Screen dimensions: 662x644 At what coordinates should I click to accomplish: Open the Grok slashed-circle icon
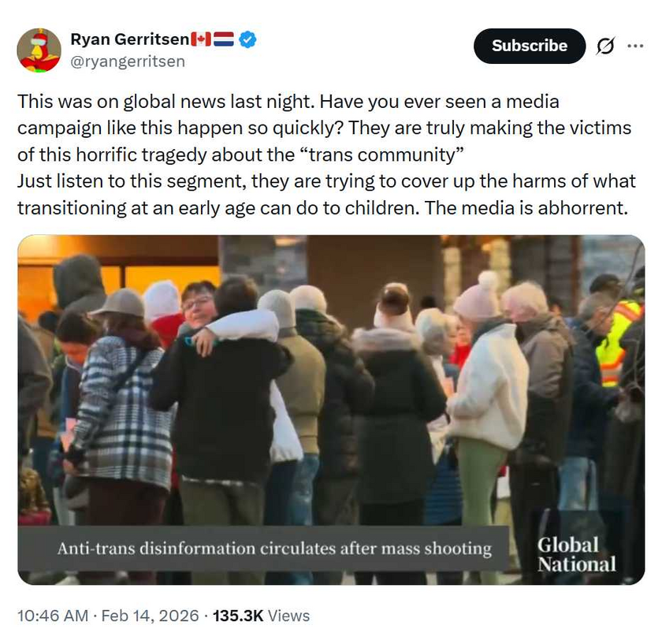pos(605,46)
